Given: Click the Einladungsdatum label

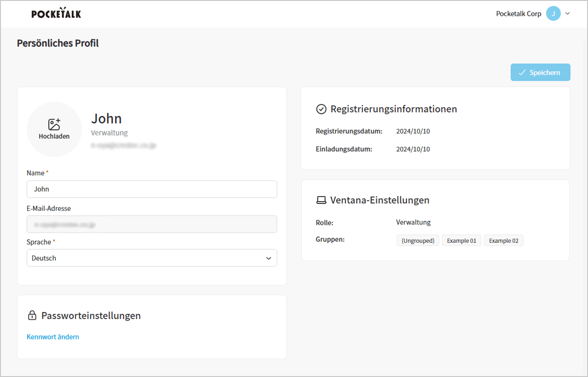Looking at the screenshot, I should tap(344, 149).
